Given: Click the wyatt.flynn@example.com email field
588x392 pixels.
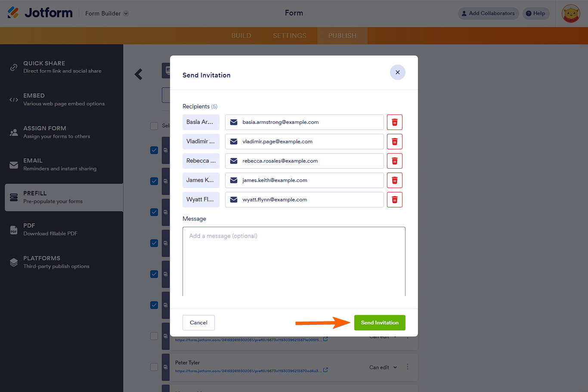Looking at the screenshot, I should pos(304,200).
